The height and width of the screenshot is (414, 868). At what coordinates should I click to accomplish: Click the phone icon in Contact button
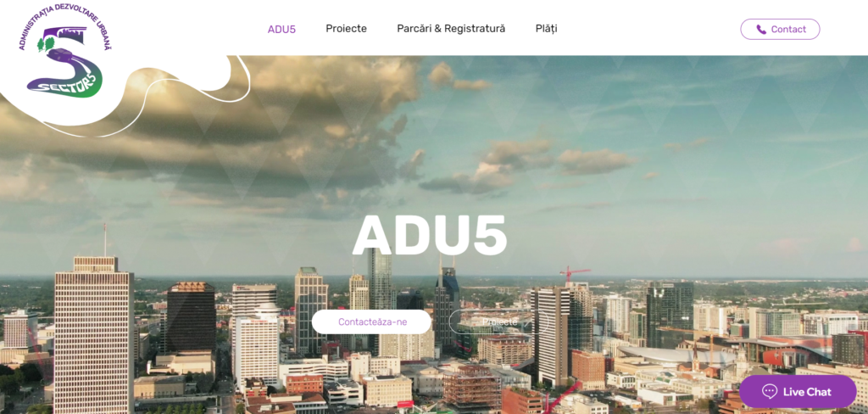point(761,30)
